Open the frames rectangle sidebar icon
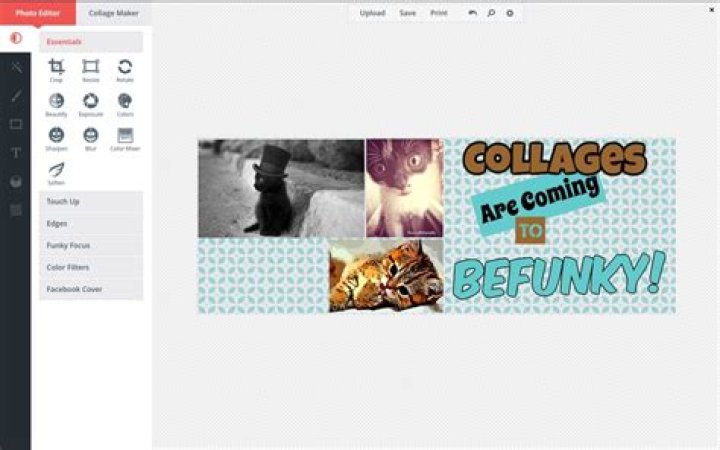Screen dimensions: 720x450 tap(16, 124)
